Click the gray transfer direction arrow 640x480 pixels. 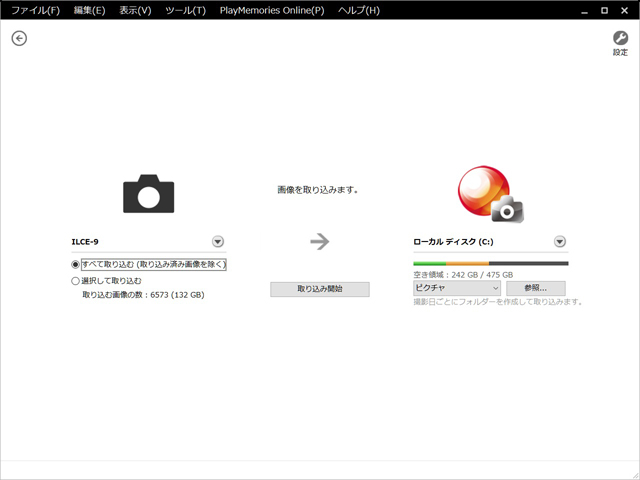point(319,241)
